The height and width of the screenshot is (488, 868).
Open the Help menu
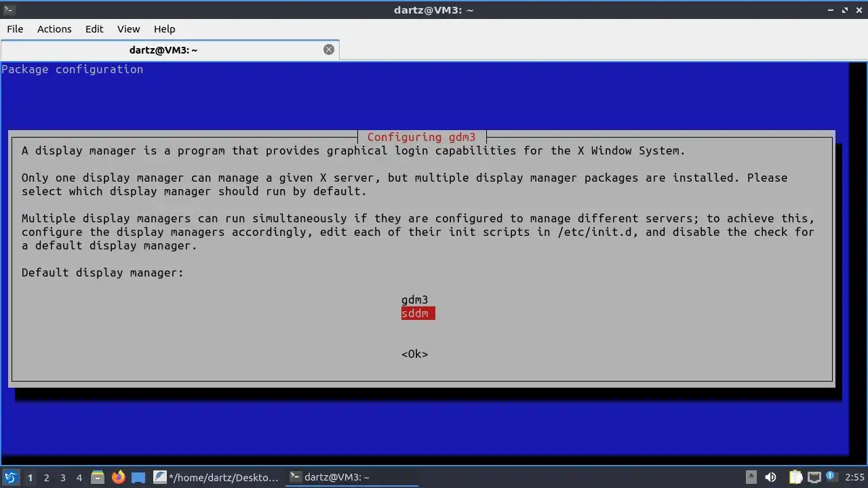click(164, 29)
